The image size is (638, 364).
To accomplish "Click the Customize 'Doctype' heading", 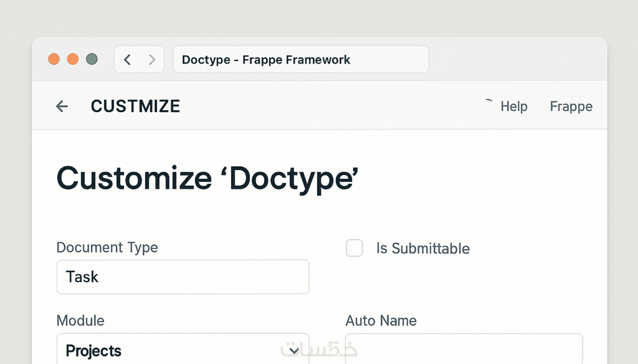I will 207,179.
